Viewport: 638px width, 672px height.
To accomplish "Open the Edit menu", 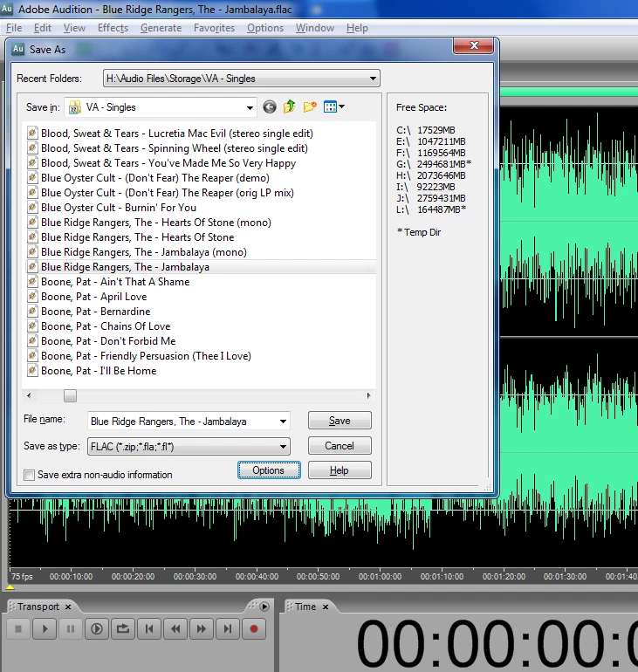I will click(x=43, y=28).
